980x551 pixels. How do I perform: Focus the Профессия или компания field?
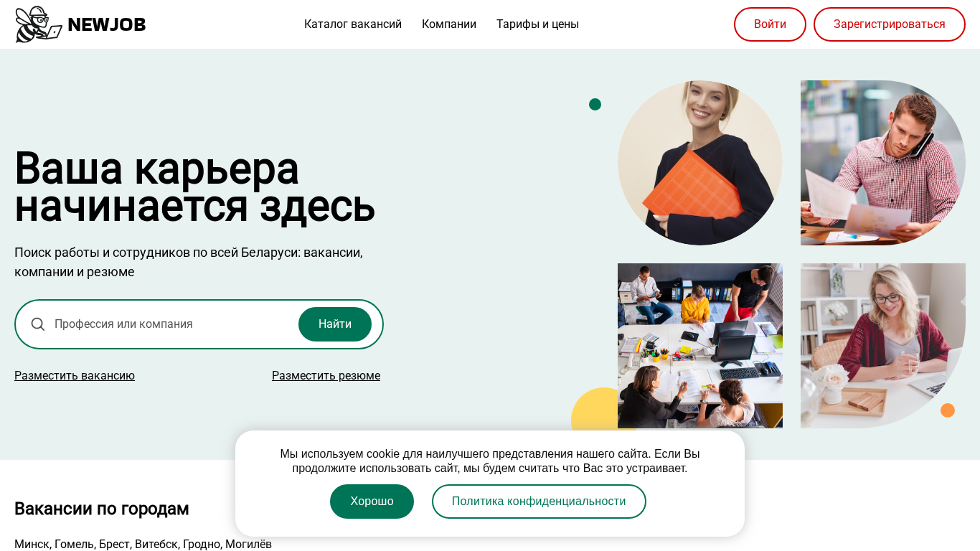click(172, 324)
